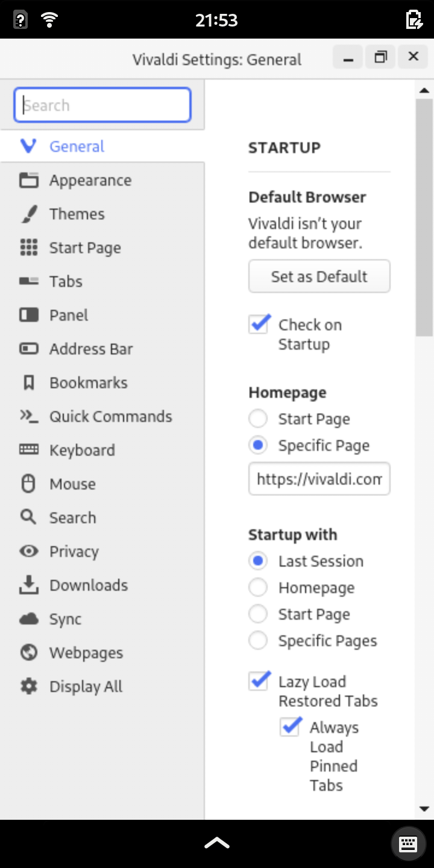Screen dimensions: 434x868
Task: Select Start Page radio under Homepage
Action: pyautogui.click(x=258, y=419)
